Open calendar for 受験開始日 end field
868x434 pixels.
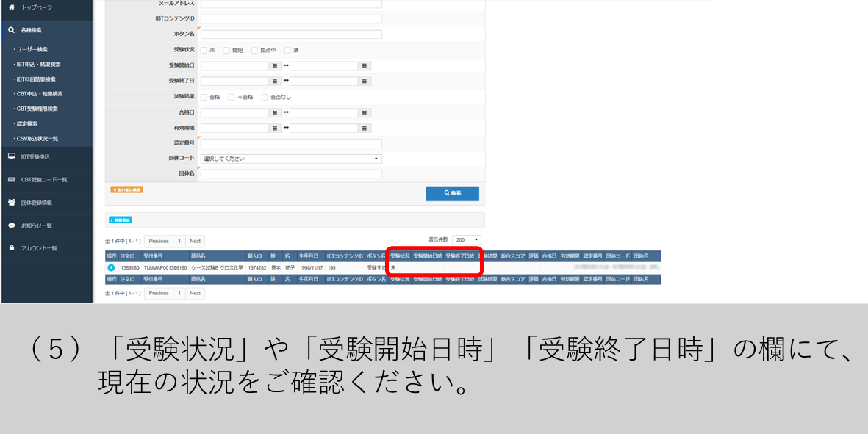pos(365,66)
